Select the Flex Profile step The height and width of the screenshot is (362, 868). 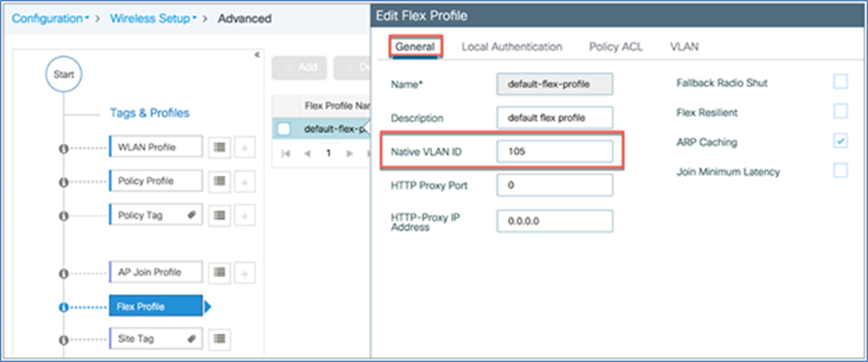[156, 306]
